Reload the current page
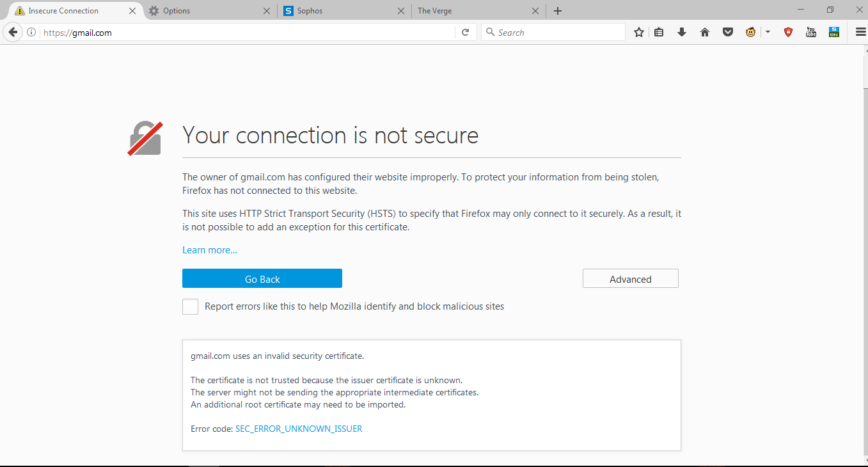The image size is (868, 467). point(466,33)
